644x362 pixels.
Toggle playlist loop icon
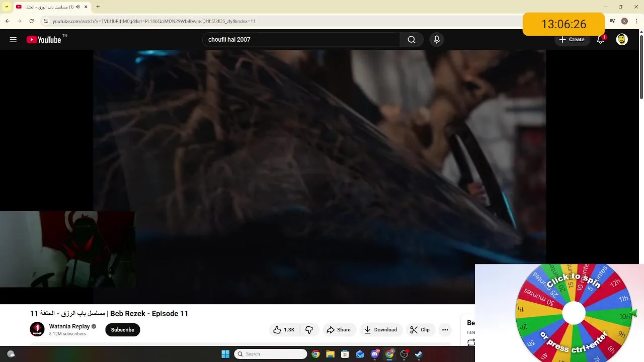(471, 342)
